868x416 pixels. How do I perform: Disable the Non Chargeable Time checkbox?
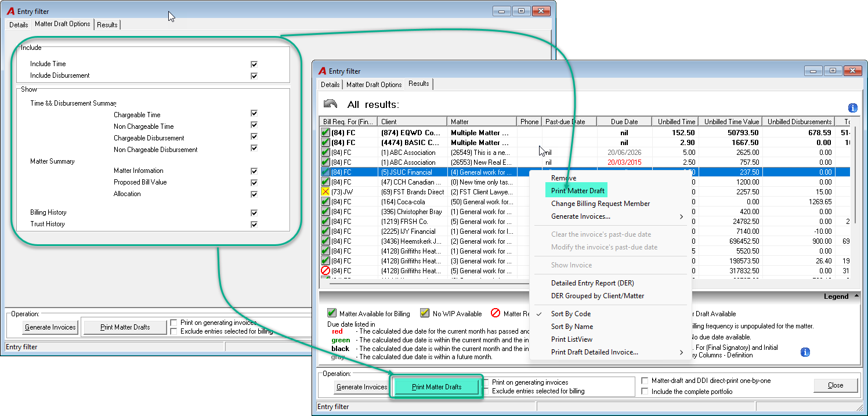click(254, 125)
